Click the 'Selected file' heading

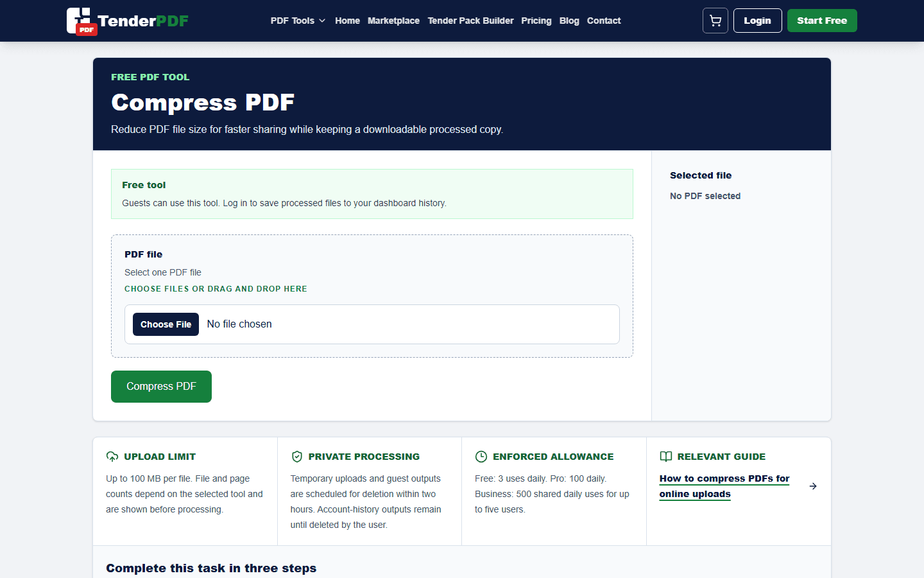point(701,175)
